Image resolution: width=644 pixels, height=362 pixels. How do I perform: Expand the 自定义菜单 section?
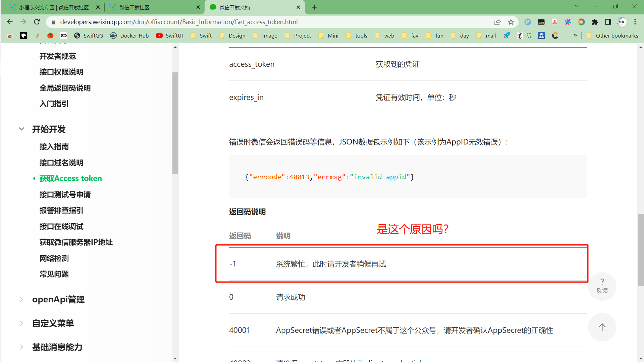(21, 323)
